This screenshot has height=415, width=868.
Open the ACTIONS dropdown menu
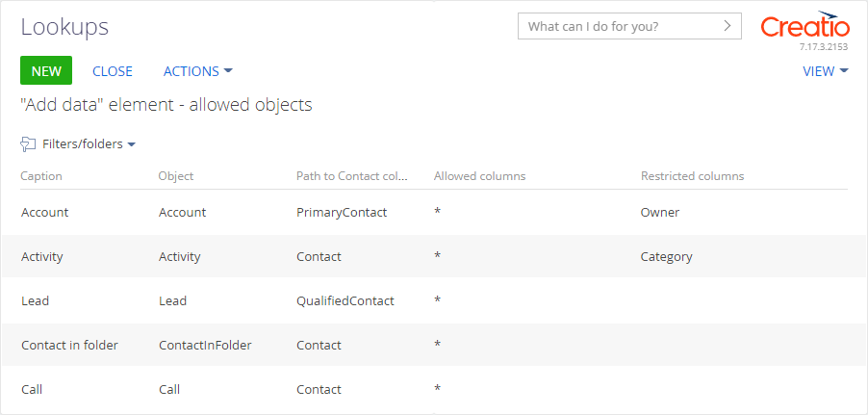pyautogui.click(x=198, y=71)
